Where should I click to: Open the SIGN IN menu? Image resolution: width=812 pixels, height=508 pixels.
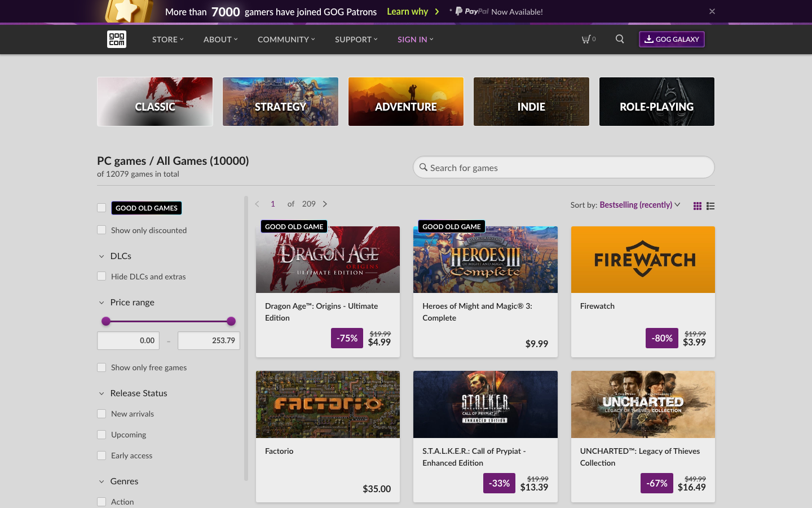tap(416, 40)
